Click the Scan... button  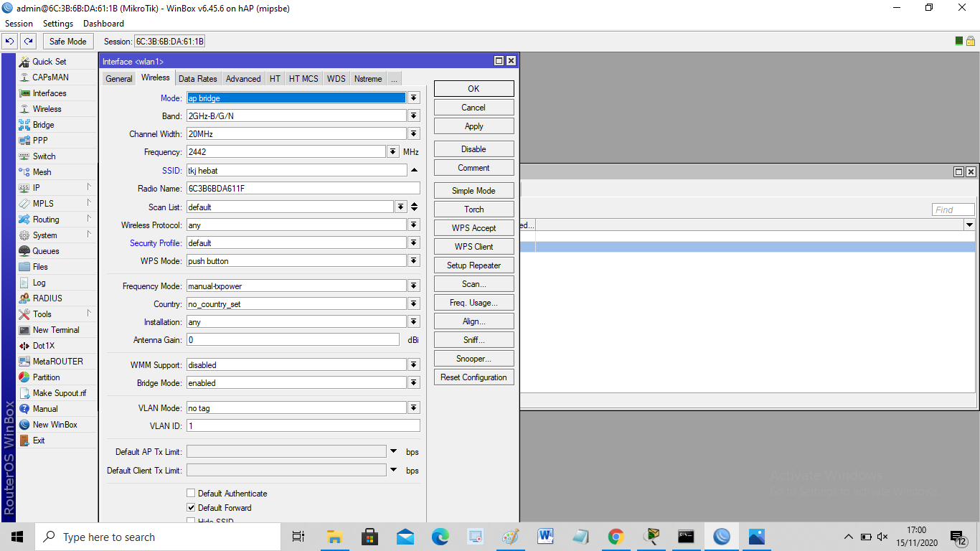(x=473, y=284)
